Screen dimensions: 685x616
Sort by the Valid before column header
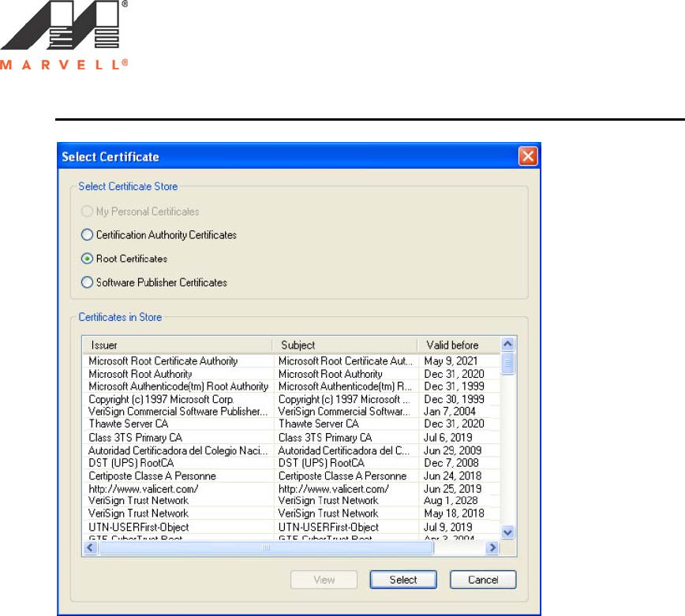pos(459,345)
